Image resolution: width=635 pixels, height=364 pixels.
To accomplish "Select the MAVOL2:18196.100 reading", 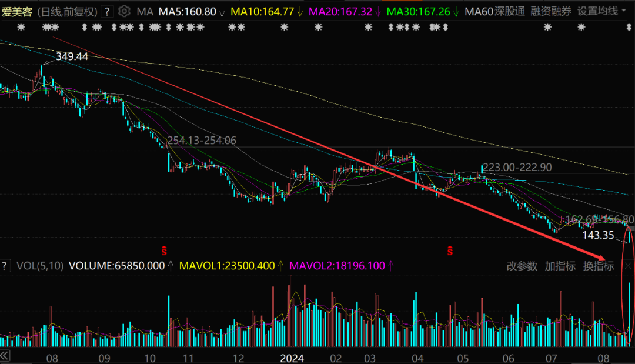I will coord(337,266).
